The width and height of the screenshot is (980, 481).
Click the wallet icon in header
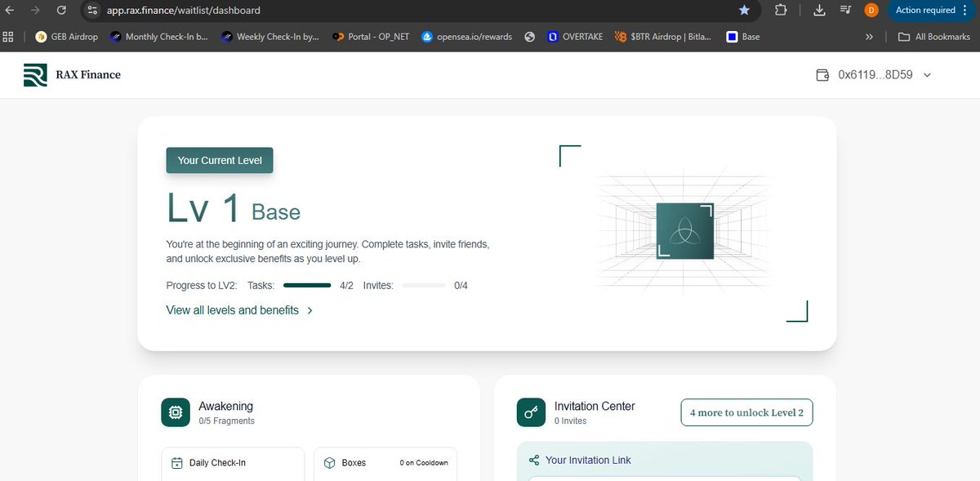823,75
